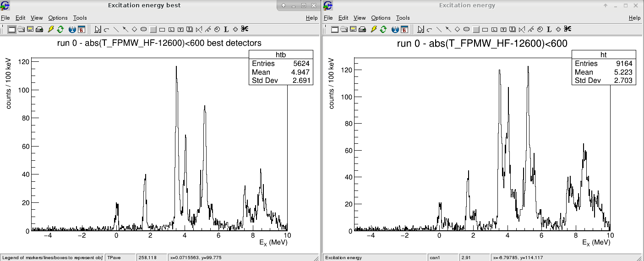Image resolution: width=644 pixels, height=261 pixels.
Task: Select Poly Line tool in left window
Action: pyautogui.click(x=199, y=29)
